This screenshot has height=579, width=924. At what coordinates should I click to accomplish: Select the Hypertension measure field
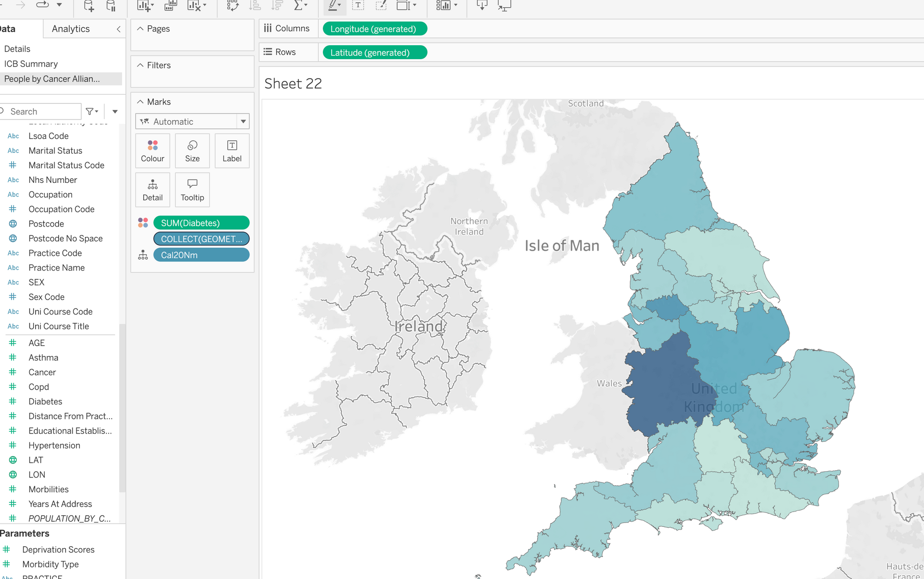[54, 445]
